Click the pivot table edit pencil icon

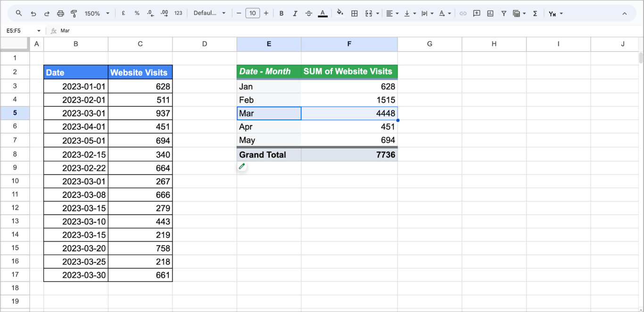(242, 166)
